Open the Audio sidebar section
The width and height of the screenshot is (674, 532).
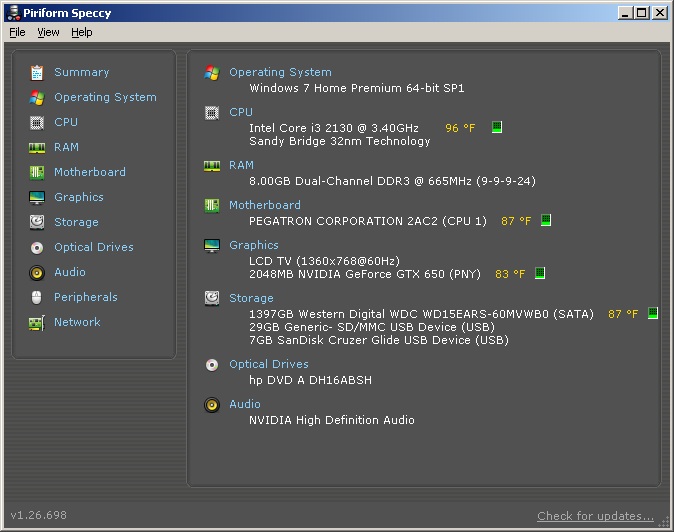(x=70, y=272)
